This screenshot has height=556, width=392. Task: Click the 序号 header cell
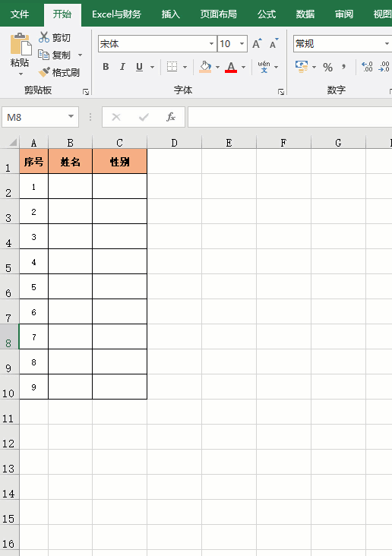point(33,161)
